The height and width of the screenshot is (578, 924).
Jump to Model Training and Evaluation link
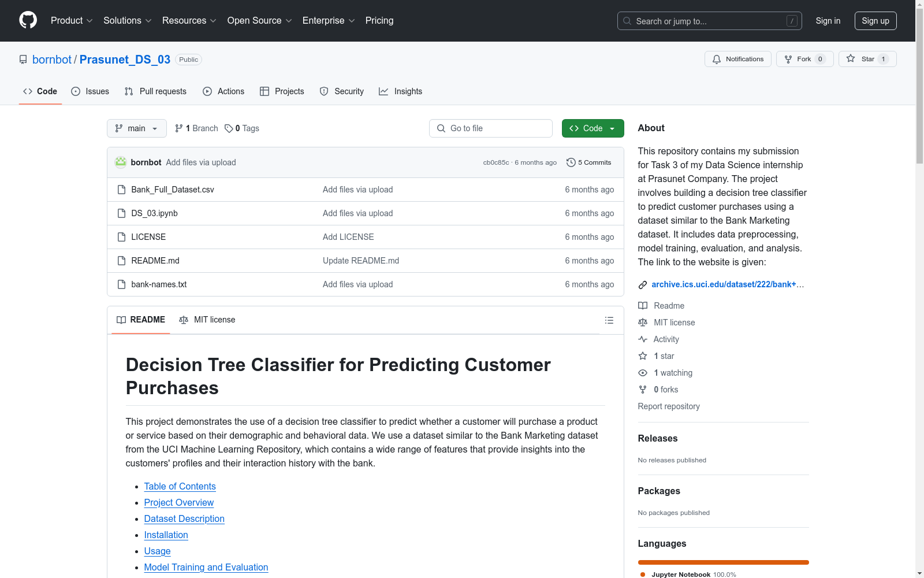click(206, 568)
